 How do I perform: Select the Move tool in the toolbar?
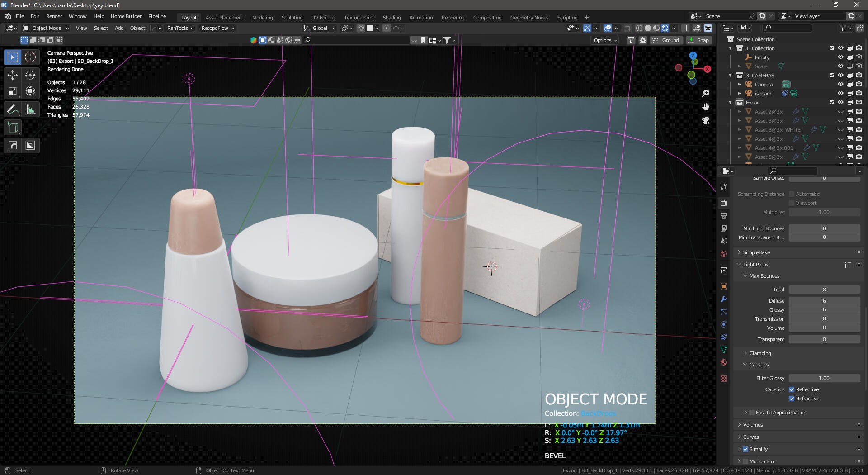point(12,75)
